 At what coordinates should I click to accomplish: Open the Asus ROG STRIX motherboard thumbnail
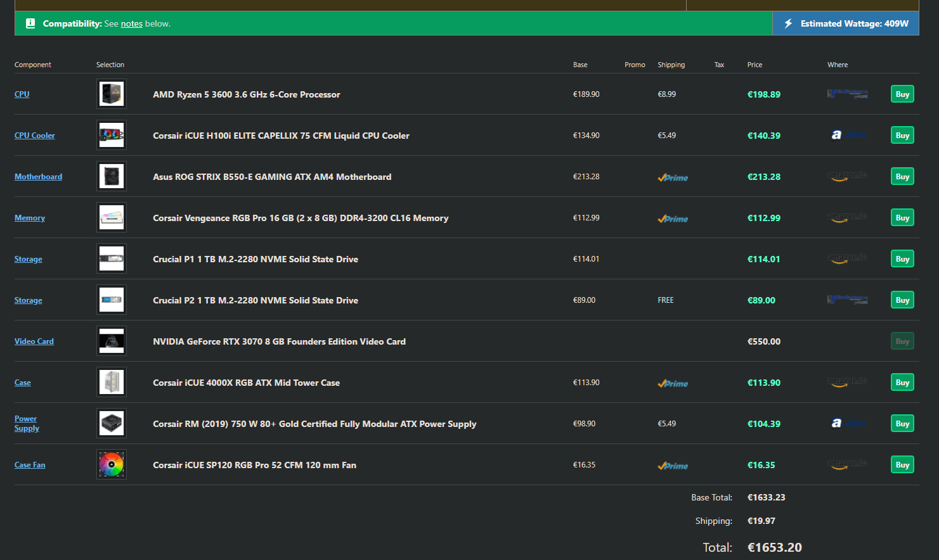pyautogui.click(x=112, y=176)
